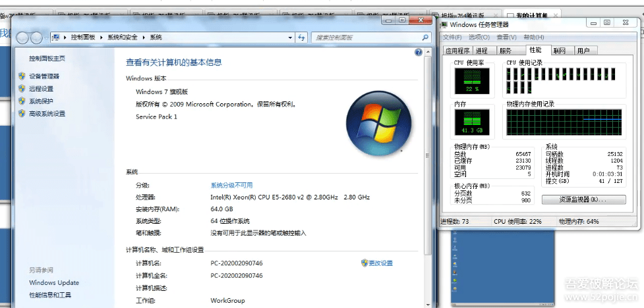The height and width of the screenshot is (308, 644).
Task: Click 物理内存: 64% in the status bar
Action: click(x=579, y=222)
